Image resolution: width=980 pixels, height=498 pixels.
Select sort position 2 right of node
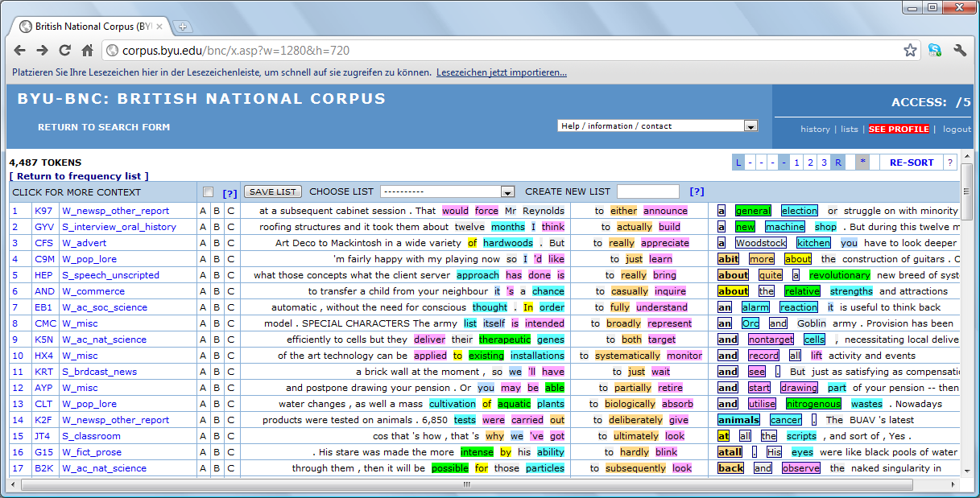(810, 163)
